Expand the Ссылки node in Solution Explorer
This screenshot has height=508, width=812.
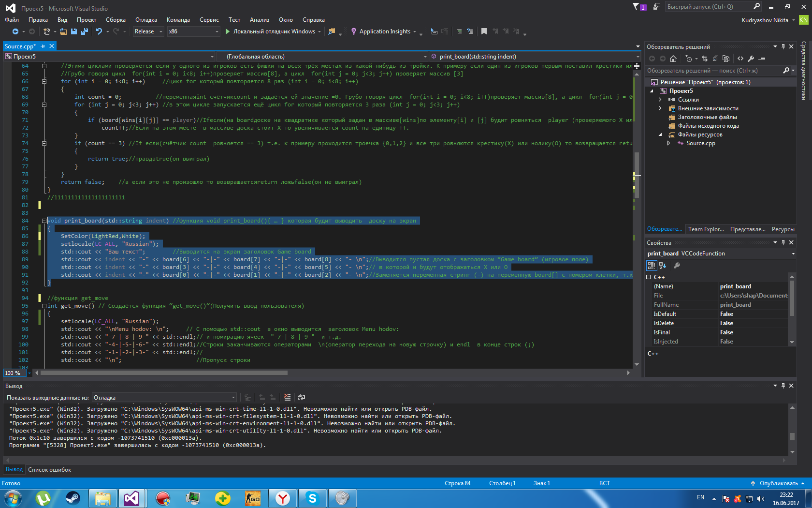[x=660, y=100]
